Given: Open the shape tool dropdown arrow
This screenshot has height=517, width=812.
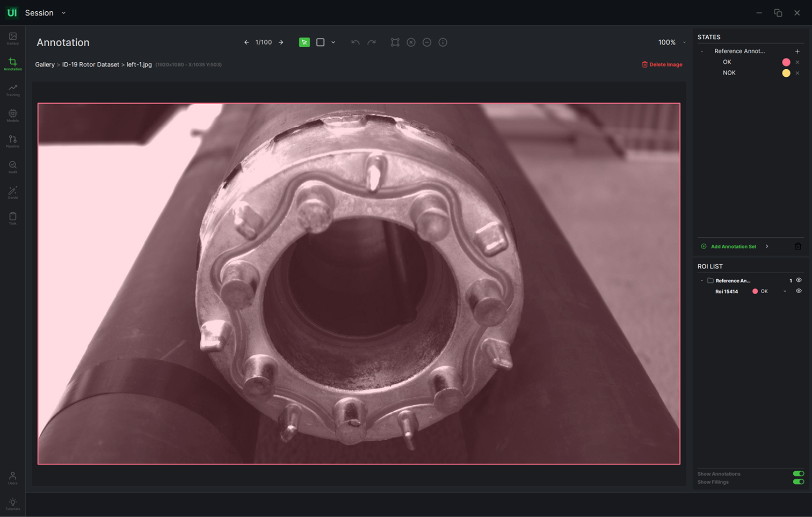Looking at the screenshot, I should [334, 42].
